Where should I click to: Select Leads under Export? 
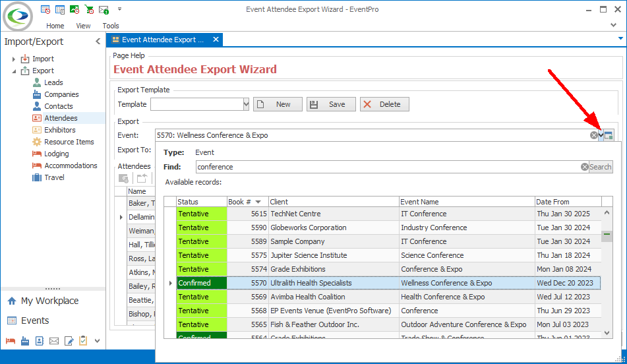(x=53, y=82)
